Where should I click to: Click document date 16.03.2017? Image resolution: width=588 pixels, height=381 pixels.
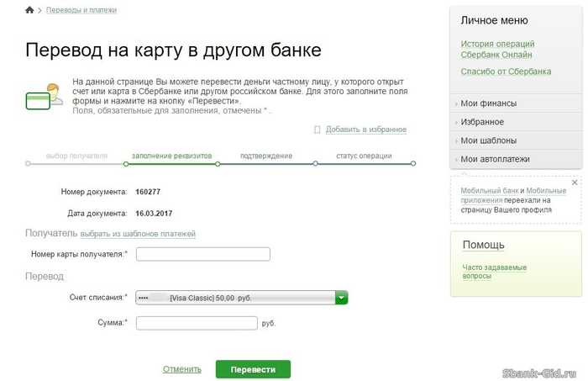click(x=154, y=214)
